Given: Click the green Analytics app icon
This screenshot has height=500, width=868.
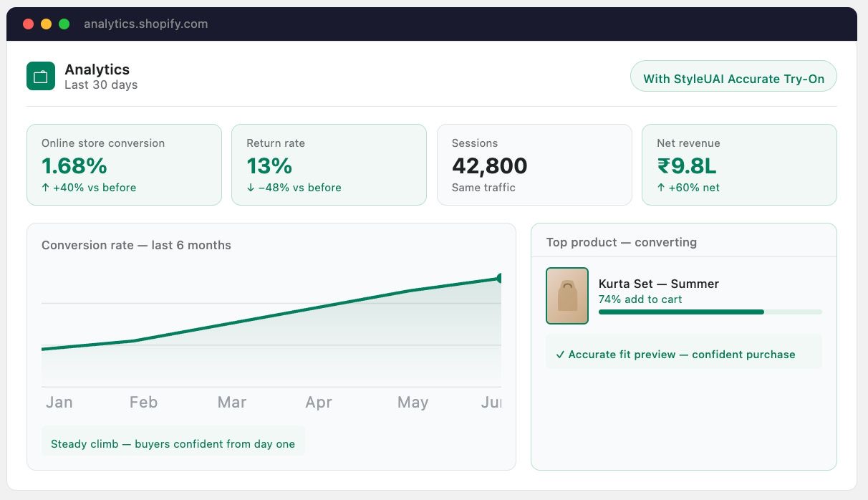Looking at the screenshot, I should (x=41, y=76).
